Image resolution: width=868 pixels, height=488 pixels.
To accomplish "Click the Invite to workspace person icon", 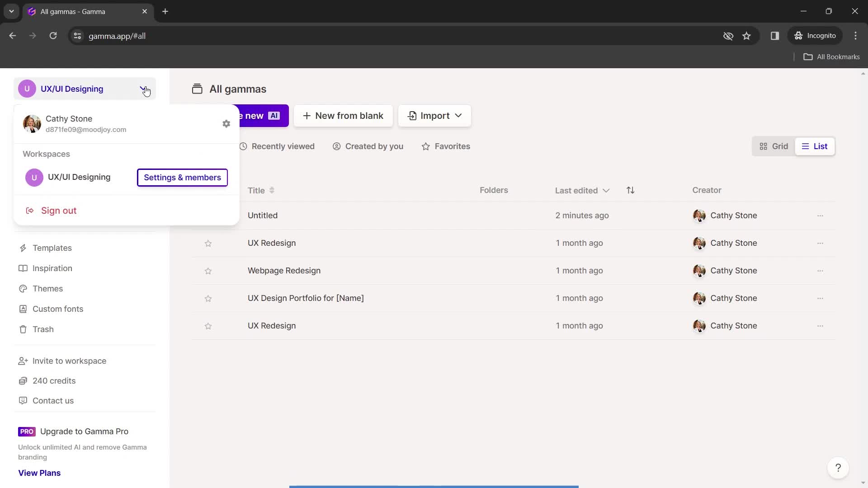I will pyautogui.click(x=23, y=361).
